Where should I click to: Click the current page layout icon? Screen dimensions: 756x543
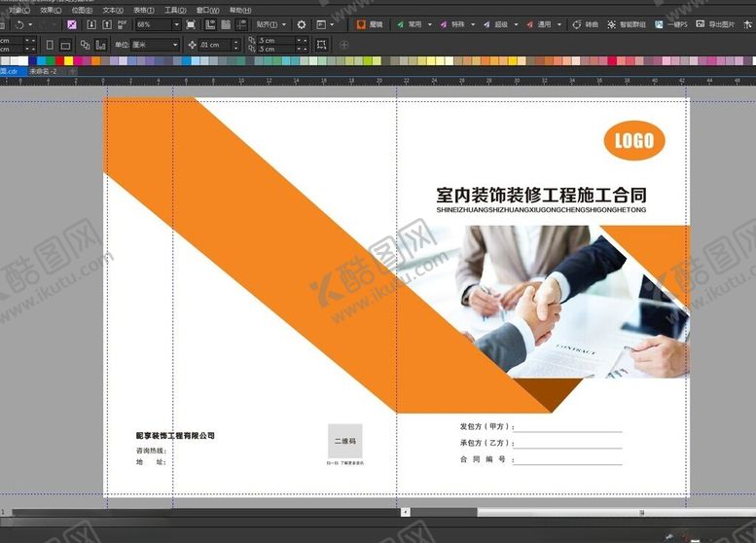coord(101,45)
